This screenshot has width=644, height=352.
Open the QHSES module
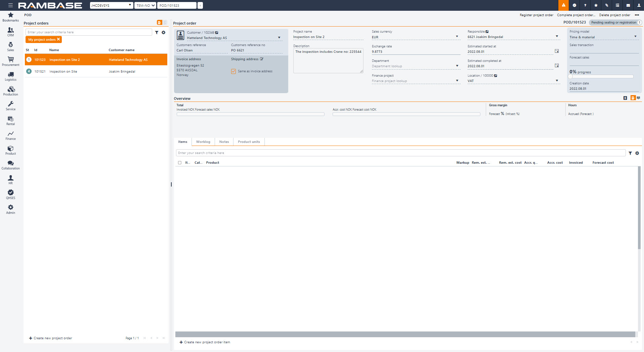[11, 195]
